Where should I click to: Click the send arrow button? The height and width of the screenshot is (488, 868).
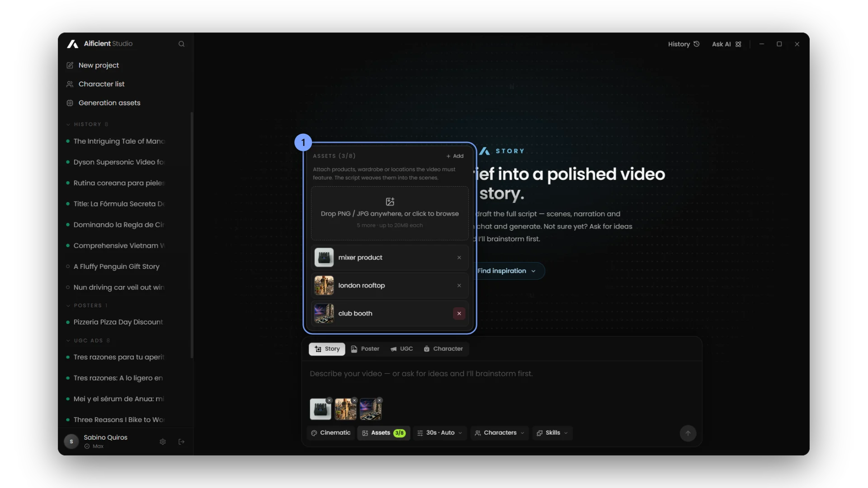click(688, 433)
